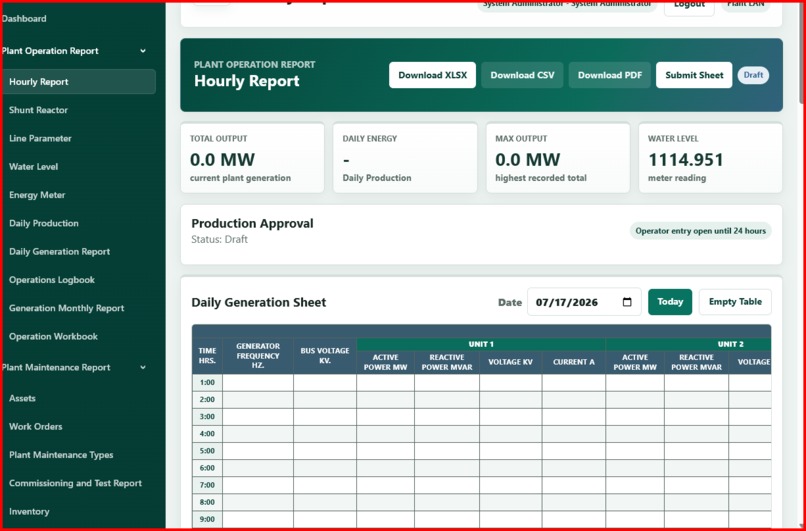Click the Water Level value 1114.951
806x531 pixels.
coord(686,160)
